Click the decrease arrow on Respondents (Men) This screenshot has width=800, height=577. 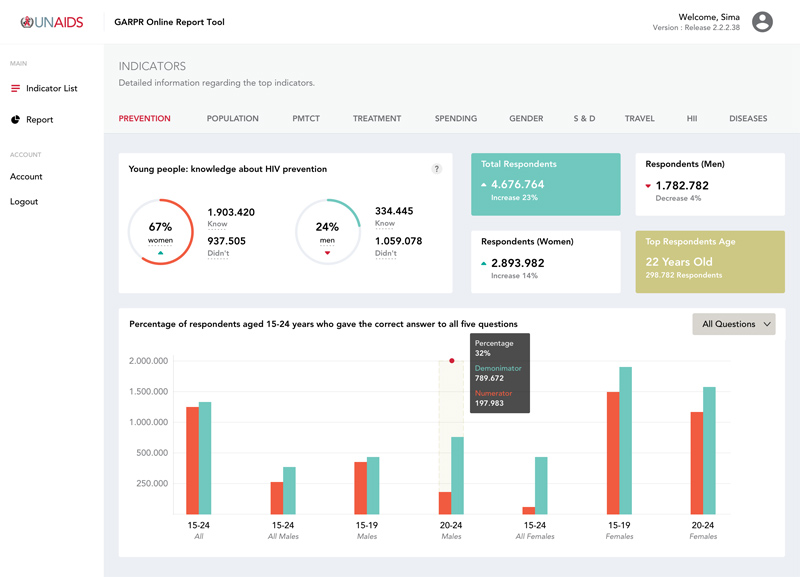pos(649,184)
